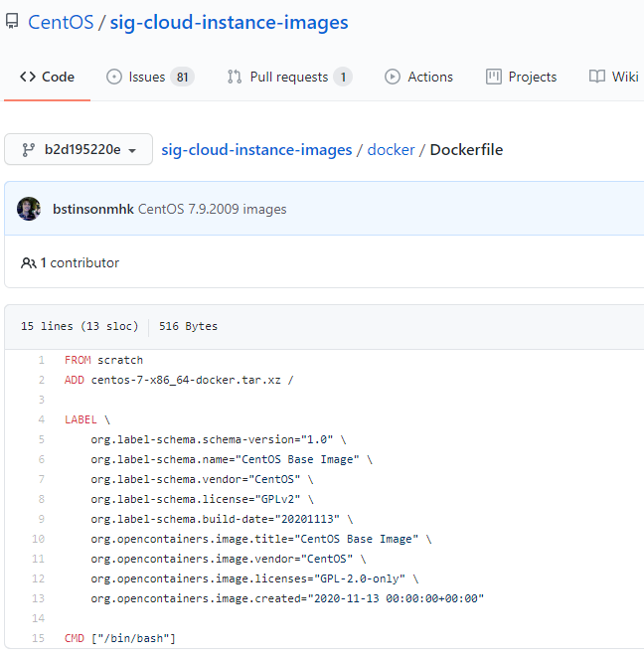Click the ADD centos-7-x86_64-docker.tar.xz line
This screenshot has width=644, height=659.
(x=179, y=380)
